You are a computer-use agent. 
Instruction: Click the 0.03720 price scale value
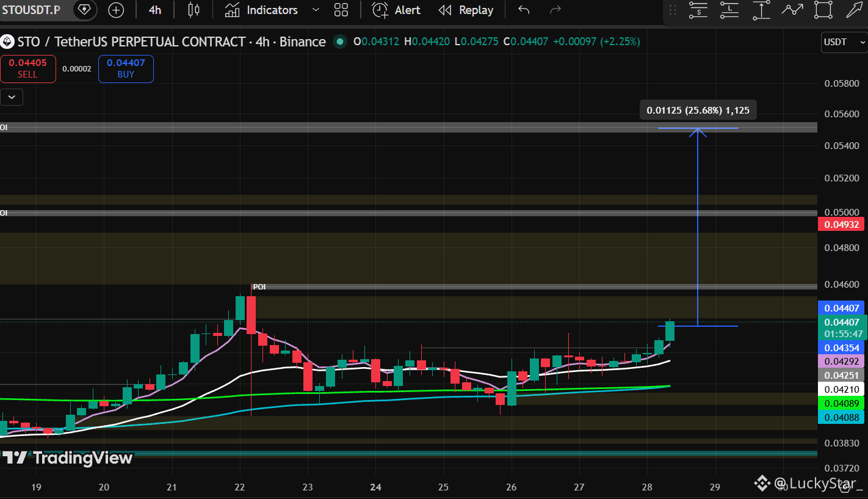pyautogui.click(x=842, y=468)
